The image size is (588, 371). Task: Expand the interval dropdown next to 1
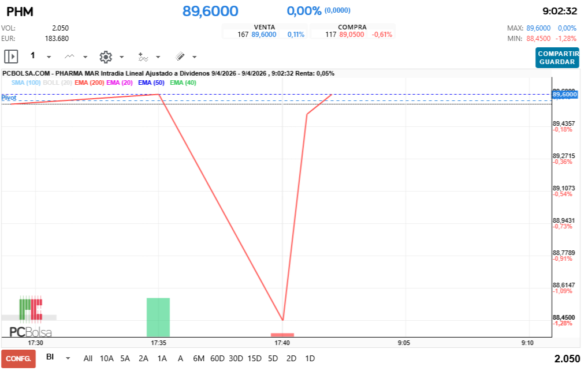click(x=49, y=57)
